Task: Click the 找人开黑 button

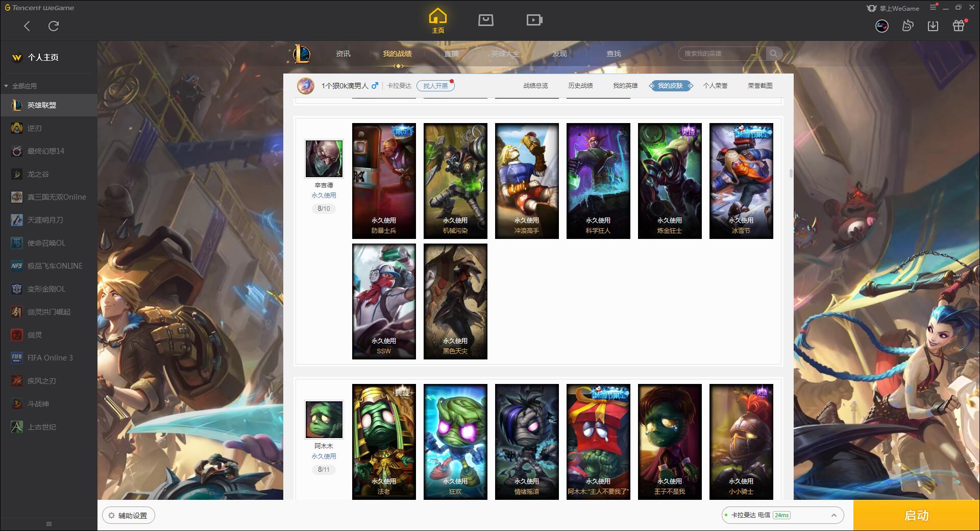Action: tap(435, 86)
